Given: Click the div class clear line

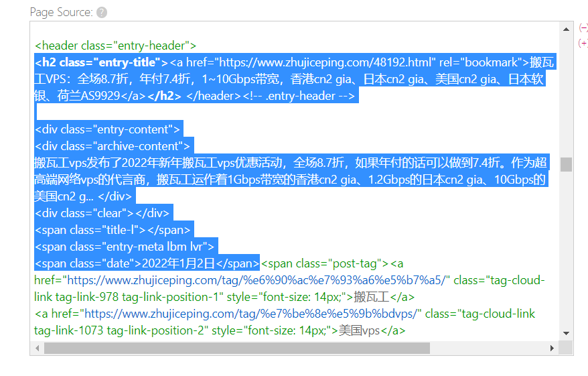Looking at the screenshot, I should coord(102,213).
